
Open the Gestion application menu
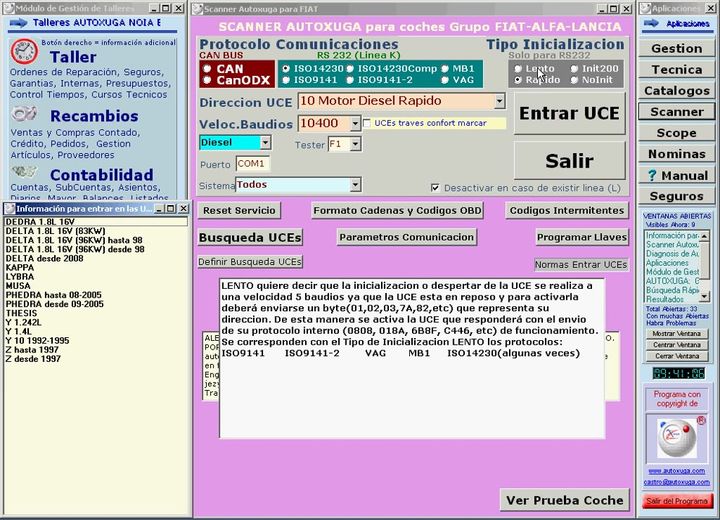tap(676, 48)
